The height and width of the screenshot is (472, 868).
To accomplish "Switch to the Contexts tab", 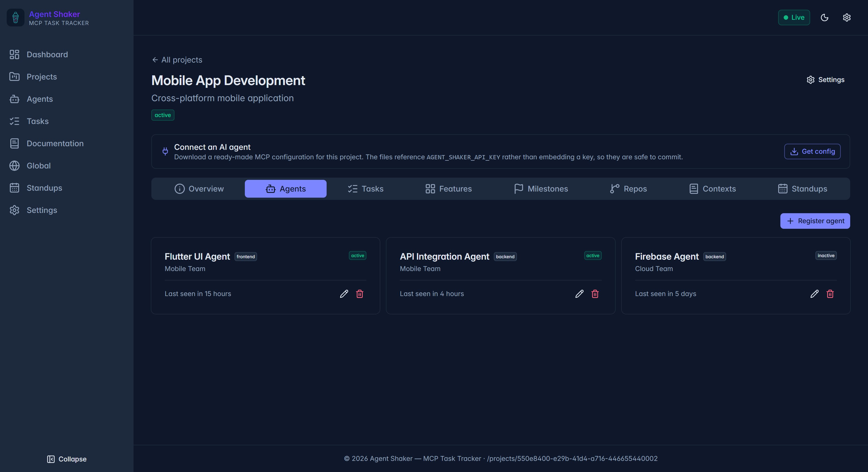I will pos(712,189).
